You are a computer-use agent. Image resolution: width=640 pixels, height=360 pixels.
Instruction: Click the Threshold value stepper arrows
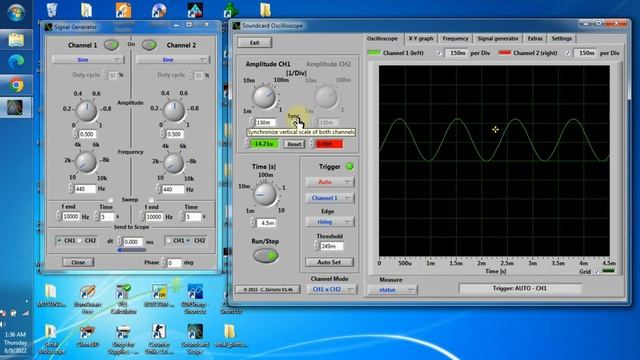click(316, 246)
